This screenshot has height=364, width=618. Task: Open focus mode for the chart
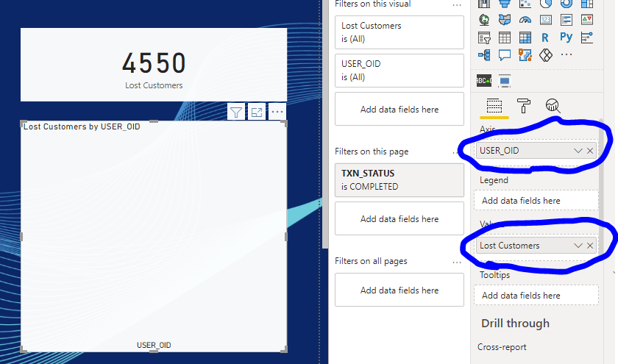(257, 113)
